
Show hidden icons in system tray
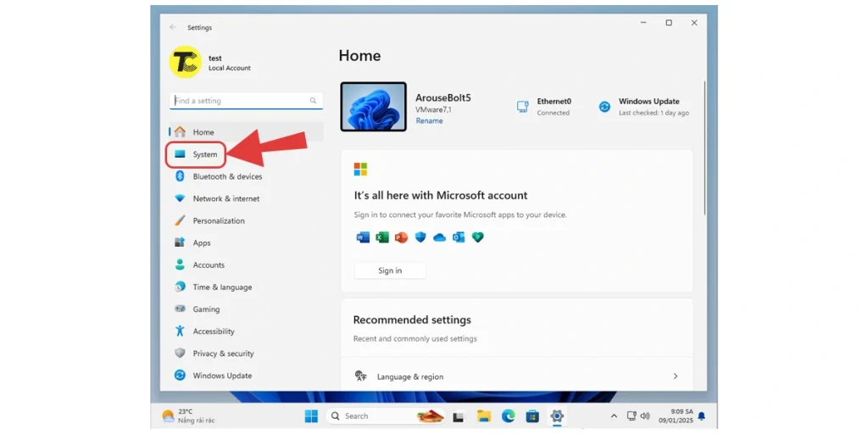coord(614,416)
